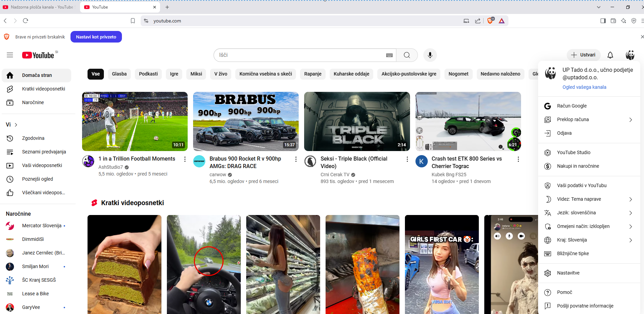644x314 pixels.
Task: Expand the Vi section chevron
Action: (x=16, y=125)
